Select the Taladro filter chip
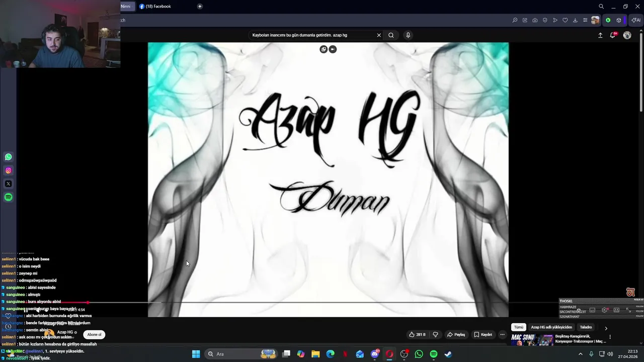Viewport: 644px width, 362px height. (586, 327)
